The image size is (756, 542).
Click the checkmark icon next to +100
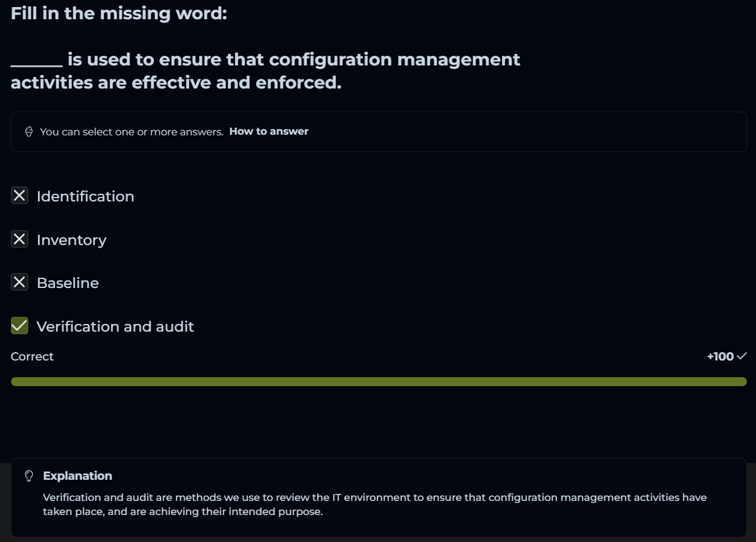tap(742, 356)
